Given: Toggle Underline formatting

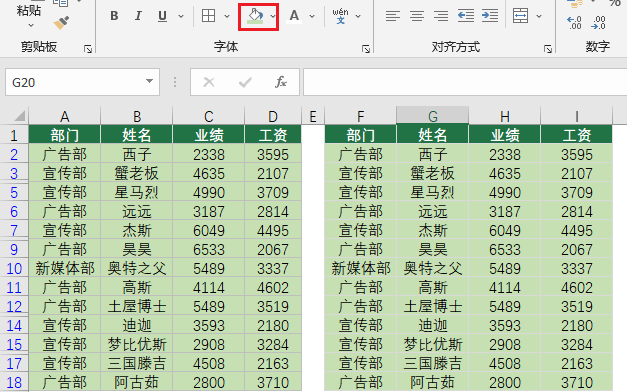Looking at the screenshot, I should pos(162,16).
